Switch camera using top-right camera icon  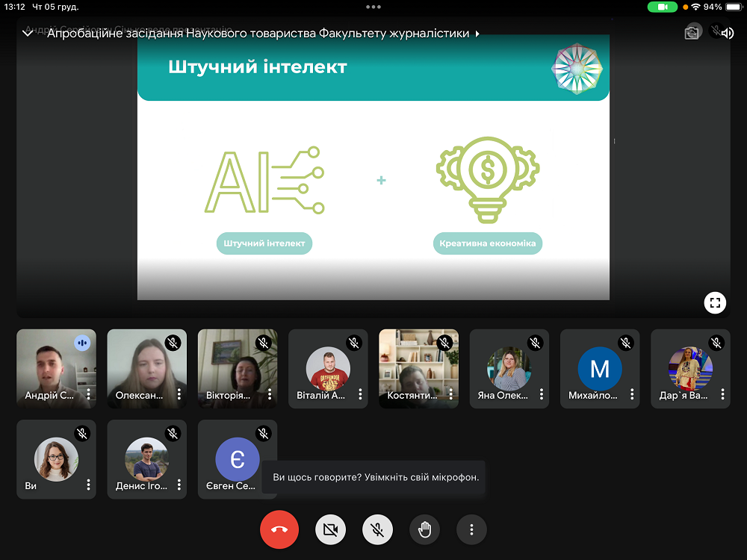(692, 33)
